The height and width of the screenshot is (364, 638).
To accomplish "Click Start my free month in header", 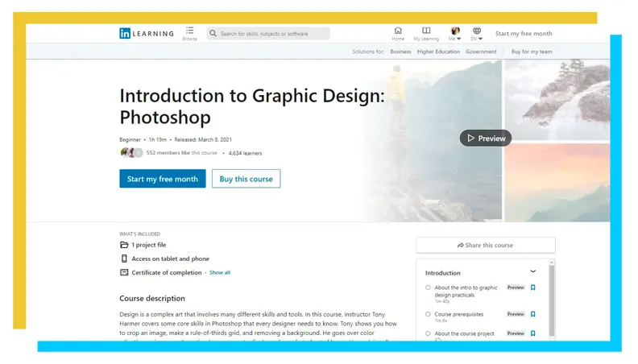I will (524, 33).
